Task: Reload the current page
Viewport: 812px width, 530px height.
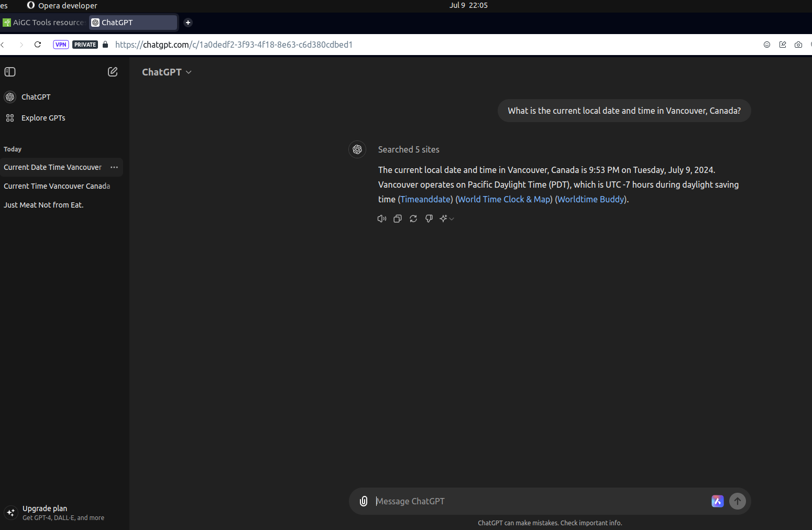Action: (38, 45)
